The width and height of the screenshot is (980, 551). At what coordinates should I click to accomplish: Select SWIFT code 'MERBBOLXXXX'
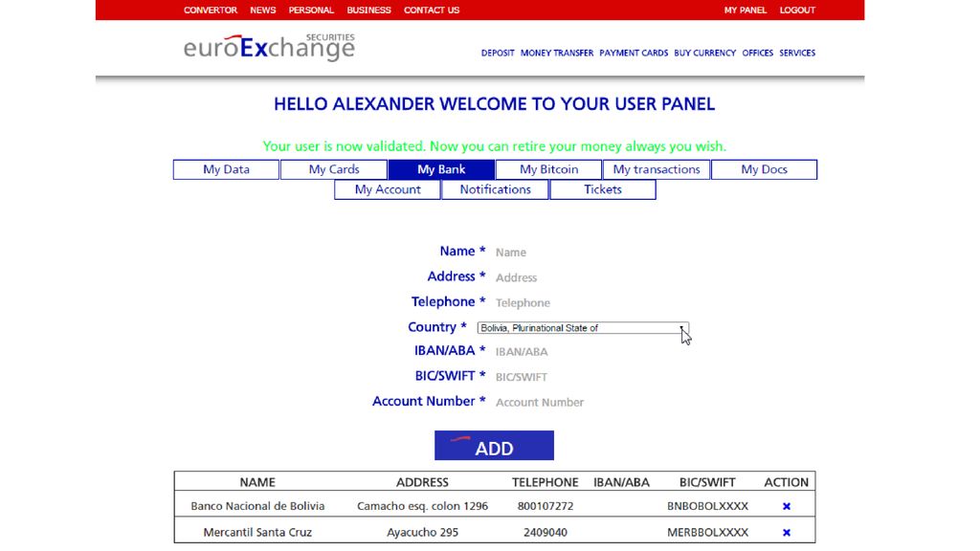[x=707, y=532]
